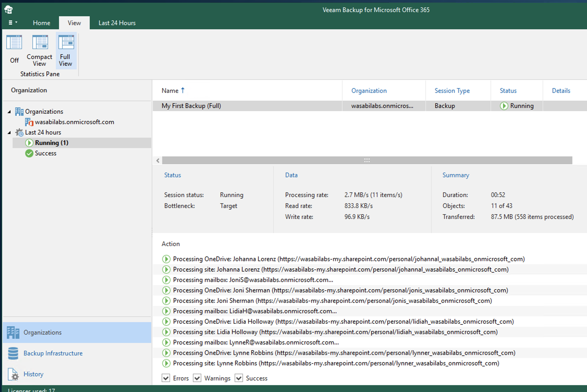This screenshot has height=392, width=587.
Task: Open the Organizations navigation pane
Action: coord(77,332)
